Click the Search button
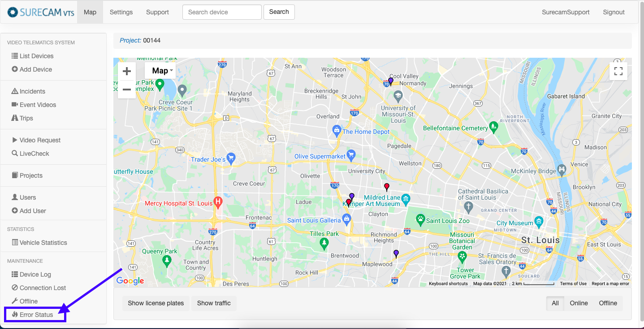 coord(279,12)
